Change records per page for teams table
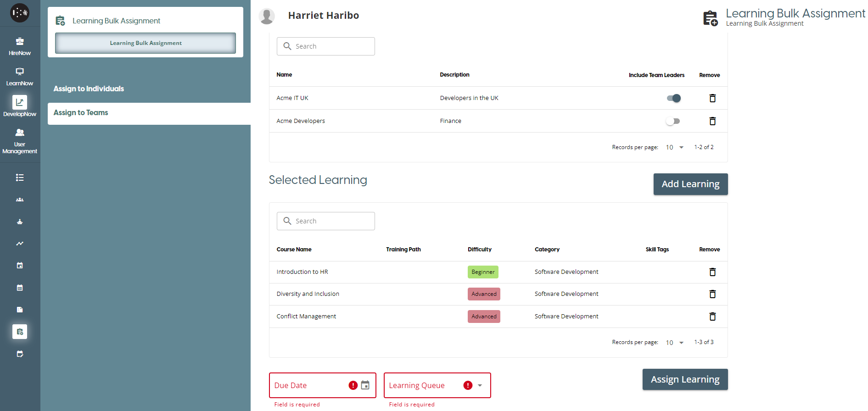868x411 pixels. (674, 147)
